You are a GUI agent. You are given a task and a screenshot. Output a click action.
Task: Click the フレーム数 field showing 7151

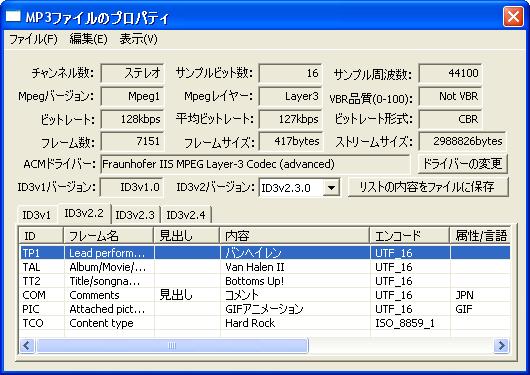(132, 141)
